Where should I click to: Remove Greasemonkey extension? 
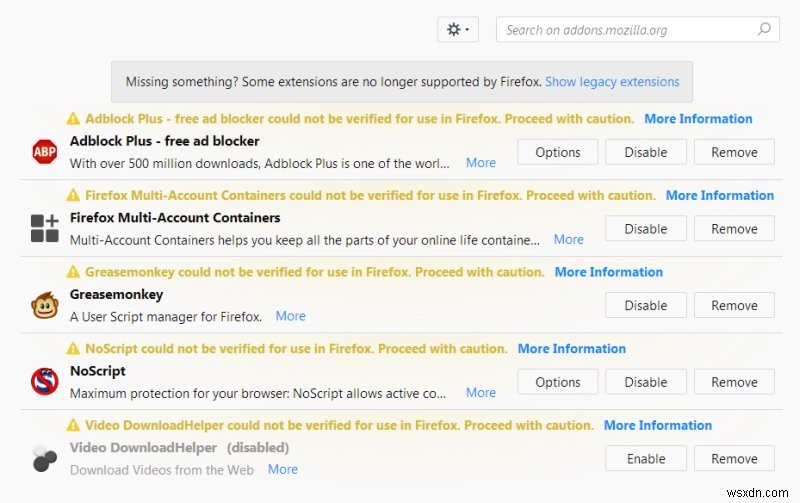click(734, 305)
